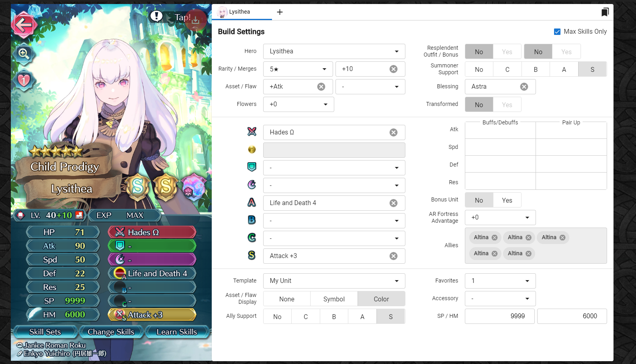This screenshot has width=636, height=364.
Task: Clear the Life and Death 4 skill
Action: click(x=394, y=203)
